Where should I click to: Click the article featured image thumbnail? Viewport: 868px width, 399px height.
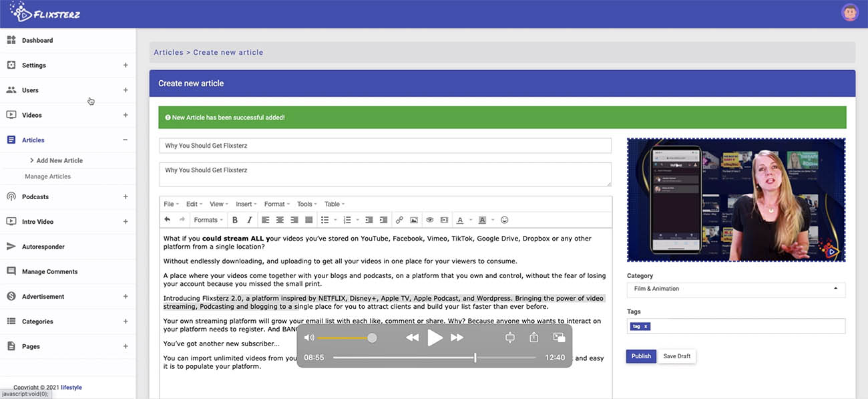coord(736,200)
